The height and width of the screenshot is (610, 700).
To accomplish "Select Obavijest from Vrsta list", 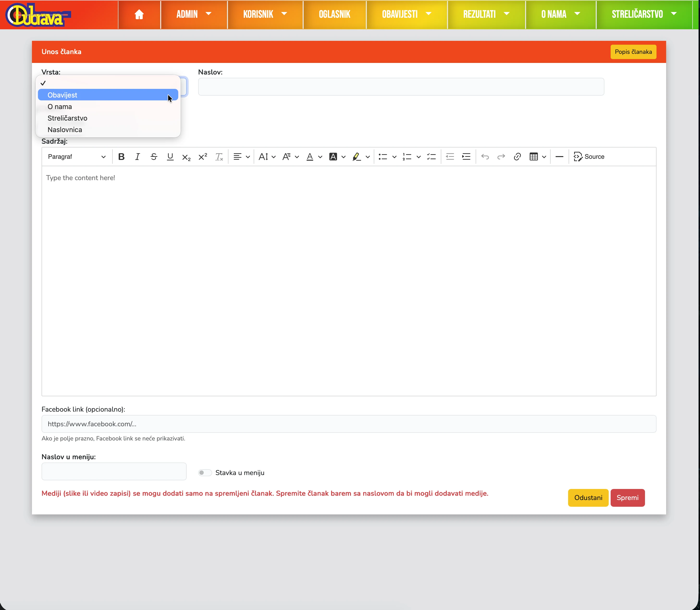I will pos(63,95).
